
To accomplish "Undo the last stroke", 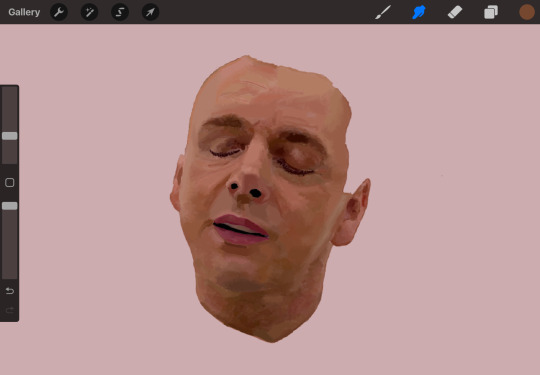I will tap(10, 291).
